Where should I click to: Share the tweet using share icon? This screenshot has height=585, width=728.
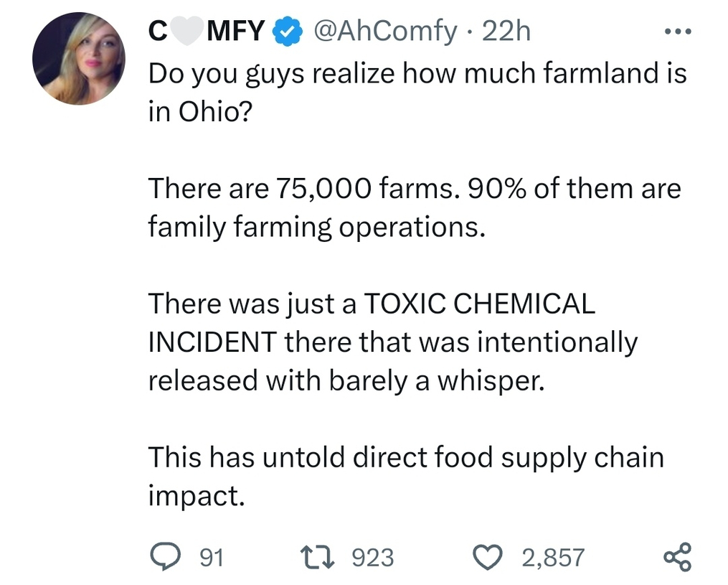678,557
